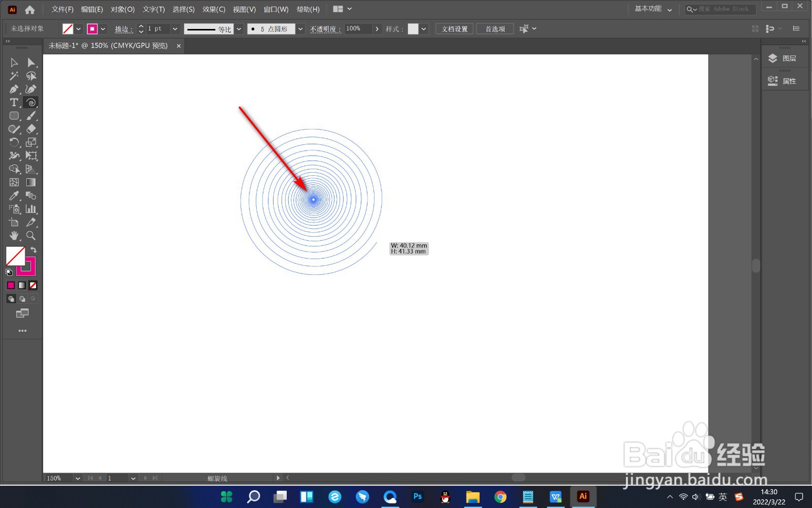
Task: Choose the Hand tool
Action: [x=14, y=235]
